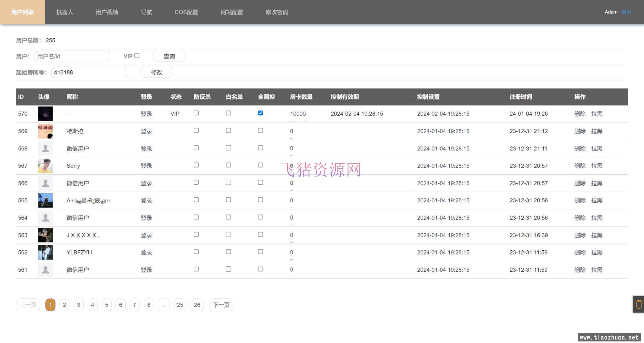Click 拉黑 for user 特斯拉
Image resolution: width=644 pixels, height=343 pixels.
pyautogui.click(x=597, y=131)
